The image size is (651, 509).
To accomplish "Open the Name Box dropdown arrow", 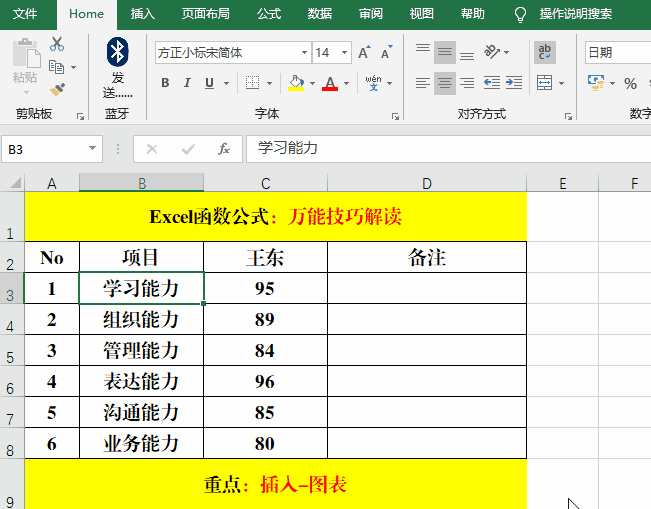I will (92, 148).
